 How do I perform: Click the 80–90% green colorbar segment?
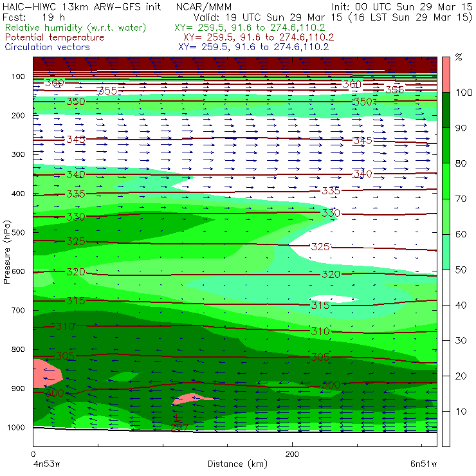(x=446, y=146)
